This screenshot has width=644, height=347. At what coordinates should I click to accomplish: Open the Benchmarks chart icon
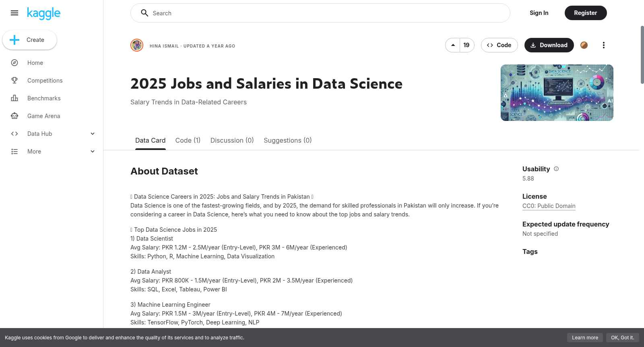[14, 98]
